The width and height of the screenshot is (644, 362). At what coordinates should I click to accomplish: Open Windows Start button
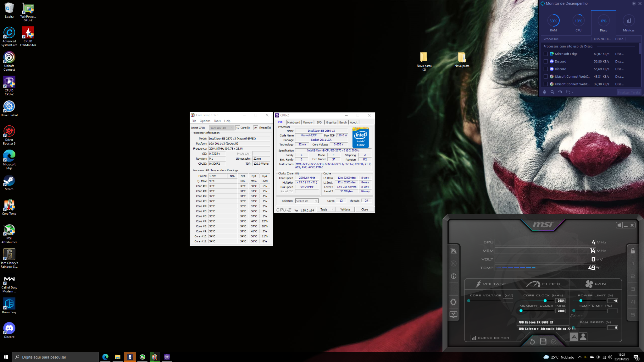pyautogui.click(x=6, y=357)
